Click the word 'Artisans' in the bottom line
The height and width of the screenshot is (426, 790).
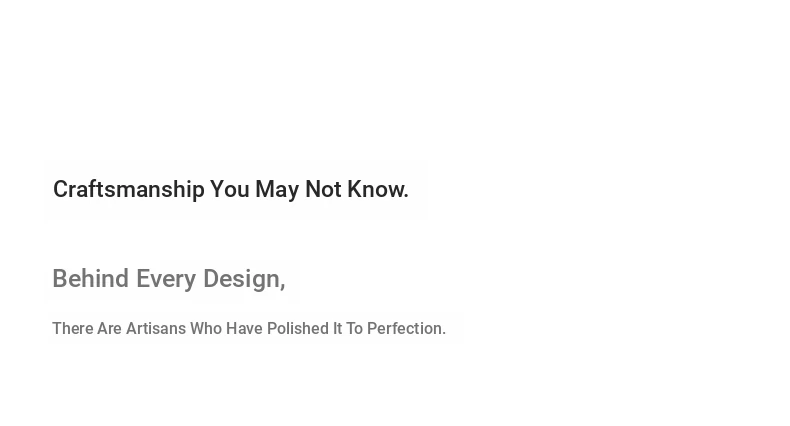pos(156,328)
